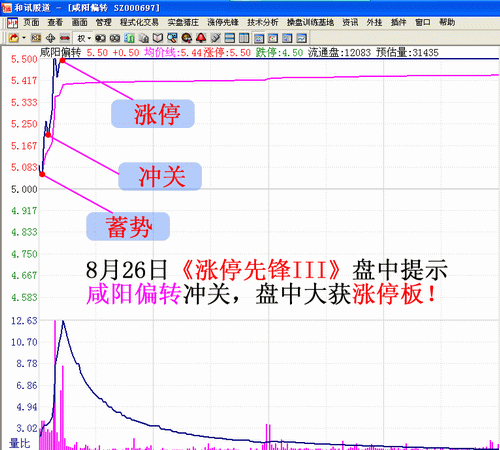Open the 技术分析 menu
Image resolution: width=500 pixels, height=450 pixels.
pyautogui.click(x=263, y=22)
